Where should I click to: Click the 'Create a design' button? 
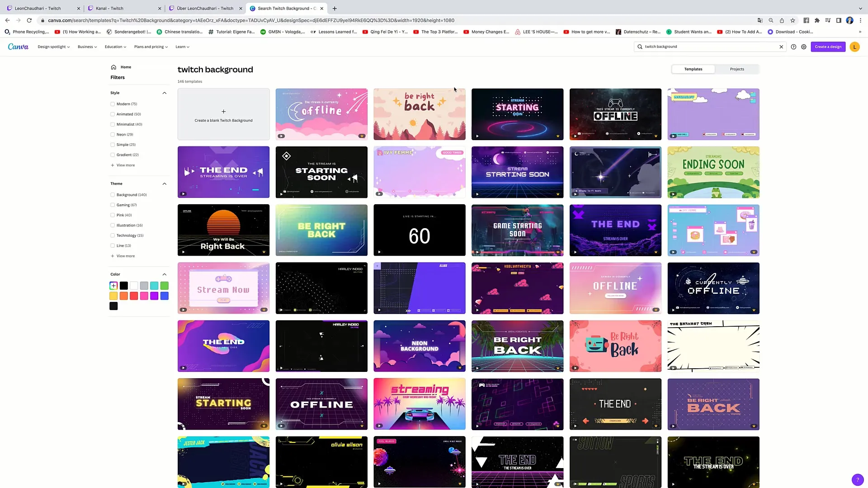pyautogui.click(x=828, y=47)
